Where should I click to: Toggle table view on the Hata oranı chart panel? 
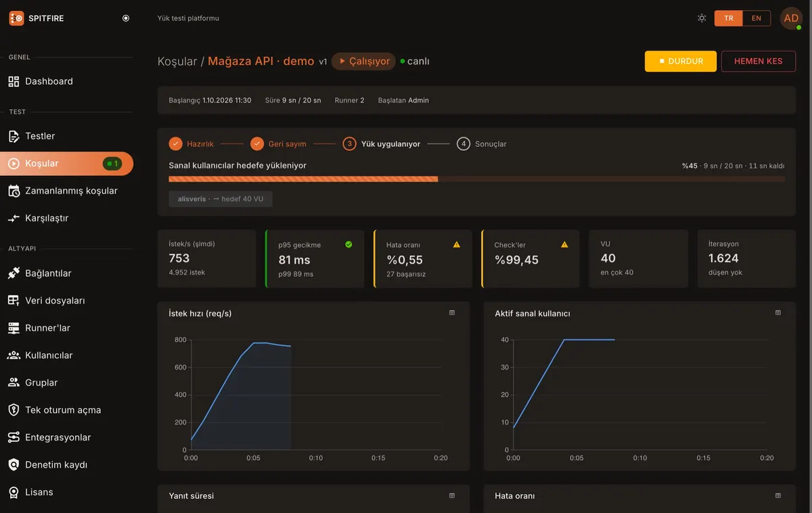coord(778,495)
